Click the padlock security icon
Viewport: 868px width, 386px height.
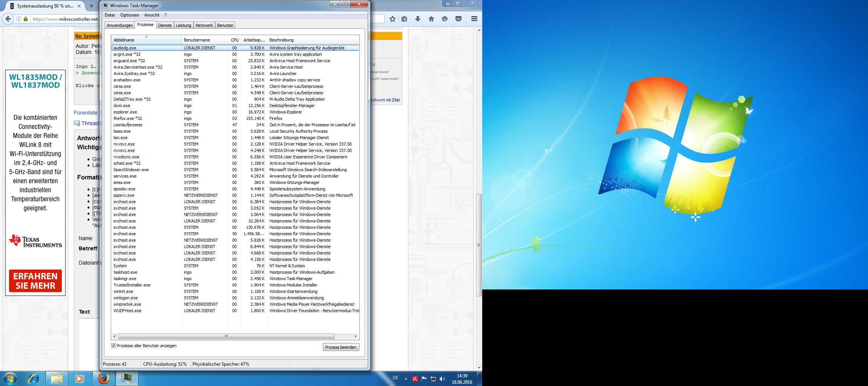(26, 19)
